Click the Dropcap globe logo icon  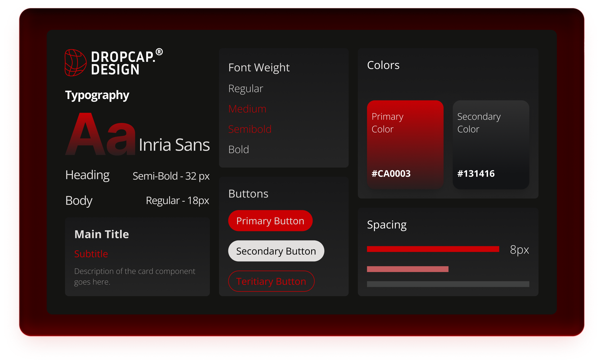click(75, 63)
